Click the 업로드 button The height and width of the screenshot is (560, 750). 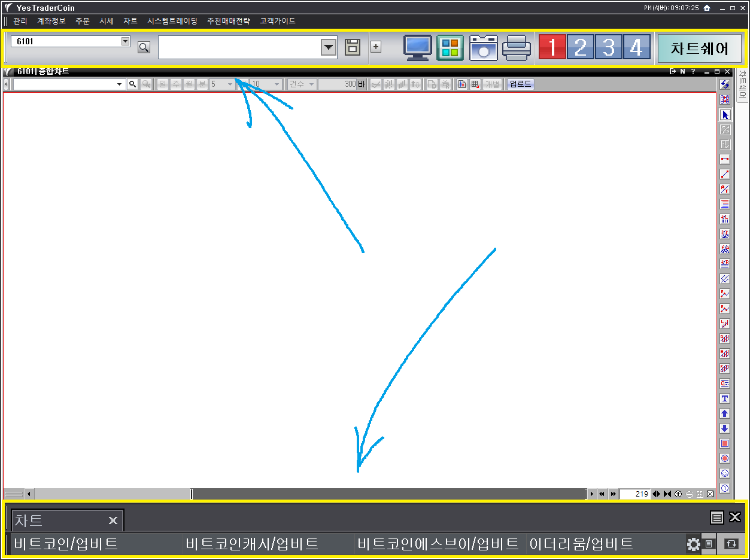click(520, 84)
